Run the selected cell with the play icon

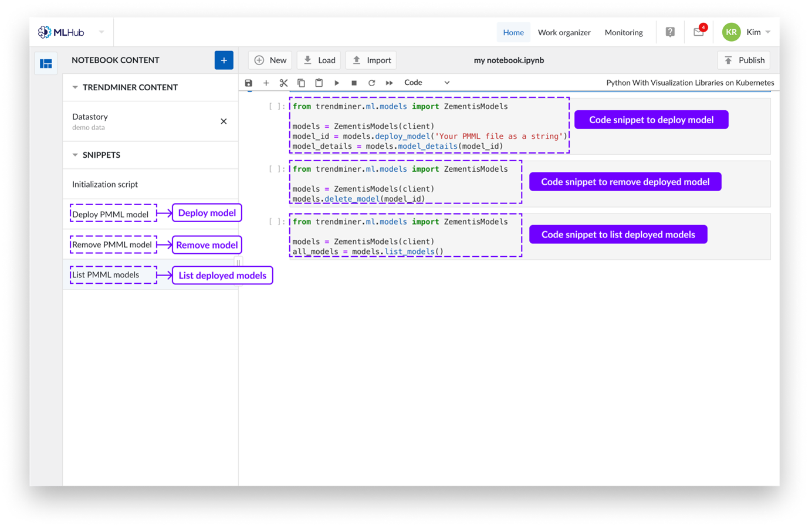tap(337, 83)
